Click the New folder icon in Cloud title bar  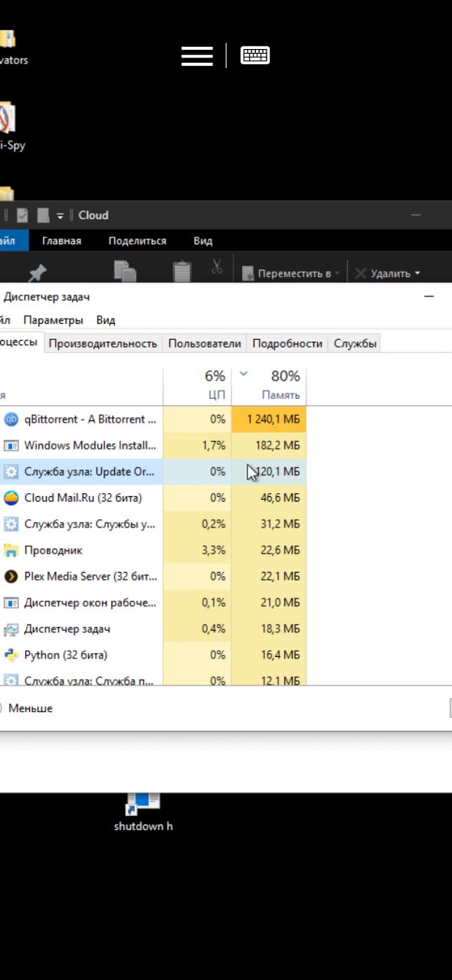pos(43,215)
